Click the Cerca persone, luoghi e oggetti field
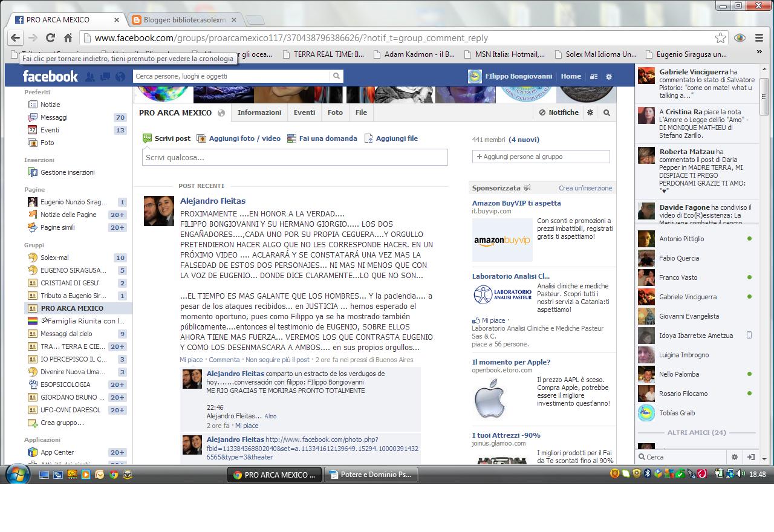Image resolution: width=774 pixels, height=532 pixels. 232,76
